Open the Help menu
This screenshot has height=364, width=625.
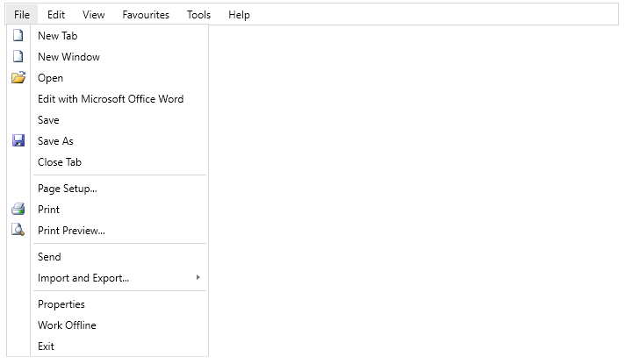click(x=239, y=15)
